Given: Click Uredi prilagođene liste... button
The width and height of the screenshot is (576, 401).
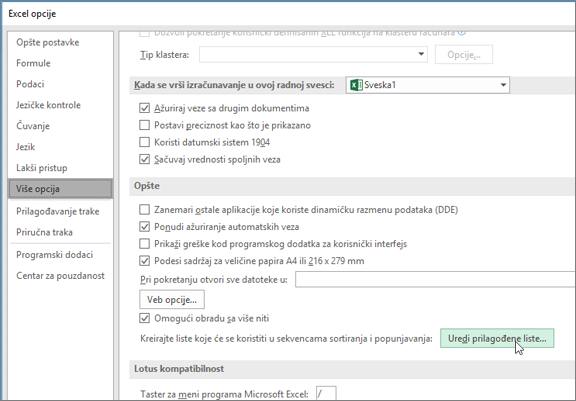Looking at the screenshot, I should pos(497,338).
